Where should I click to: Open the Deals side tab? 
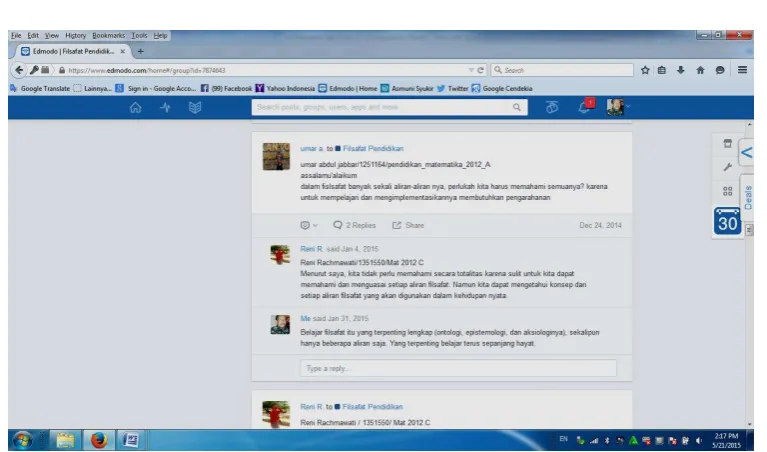[x=747, y=198]
